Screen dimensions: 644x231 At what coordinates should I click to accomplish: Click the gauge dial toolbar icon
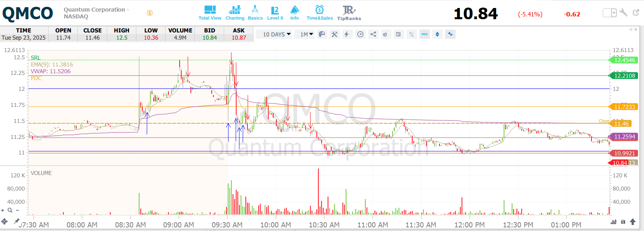click(x=360, y=34)
